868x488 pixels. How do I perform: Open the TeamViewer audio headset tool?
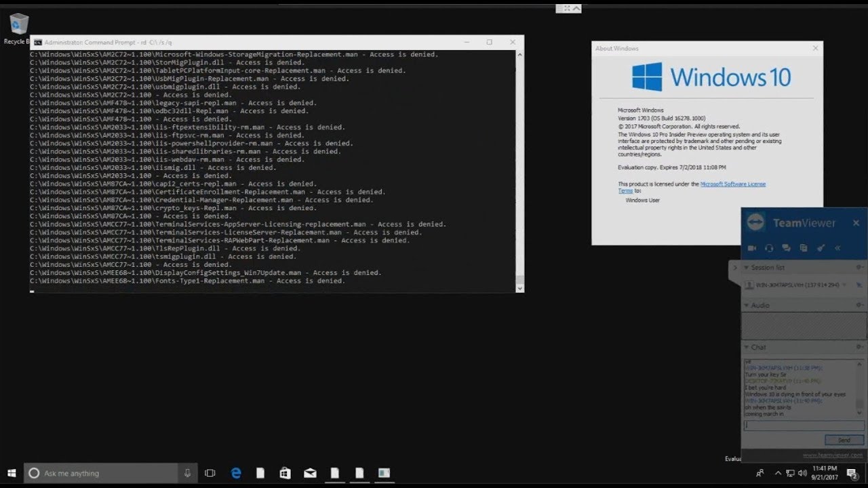(x=769, y=248)
